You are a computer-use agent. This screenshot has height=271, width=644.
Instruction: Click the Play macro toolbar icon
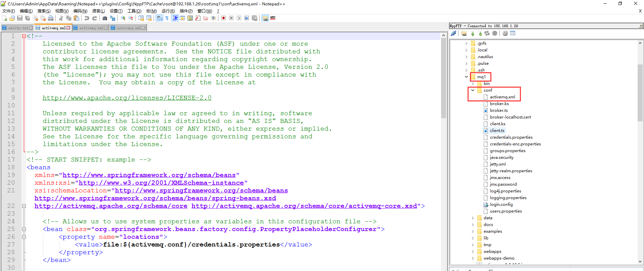point(239,18)
